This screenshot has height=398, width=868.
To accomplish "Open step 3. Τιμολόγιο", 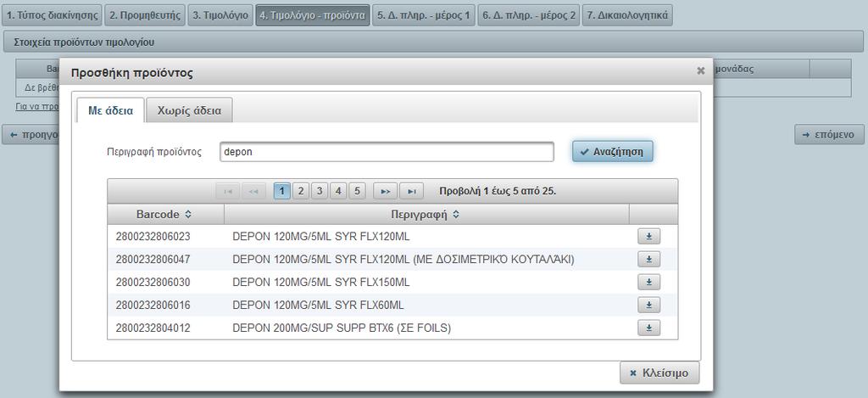I will click(x=220, y=15).
